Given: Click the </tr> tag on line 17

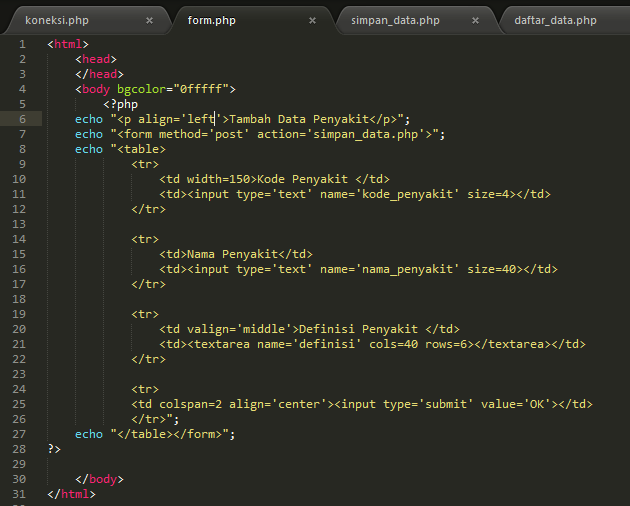Looking at the screenshot, I should click(148, 285).
